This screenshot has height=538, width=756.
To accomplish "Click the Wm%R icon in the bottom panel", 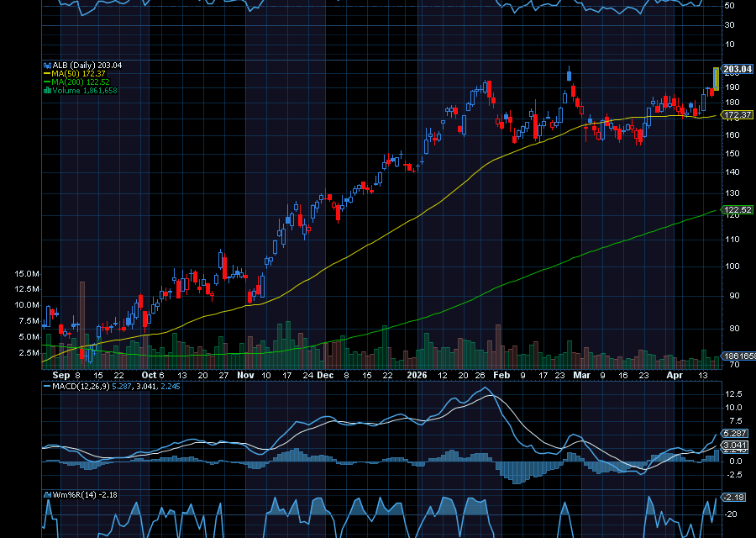I will click(47, 495).
